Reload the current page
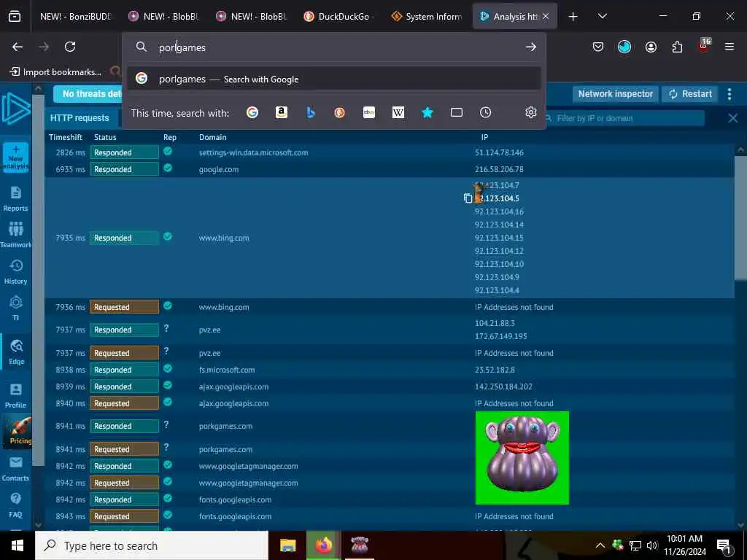Image resolution: width=747 pixels, height=560 pixels. click(70, 47)
